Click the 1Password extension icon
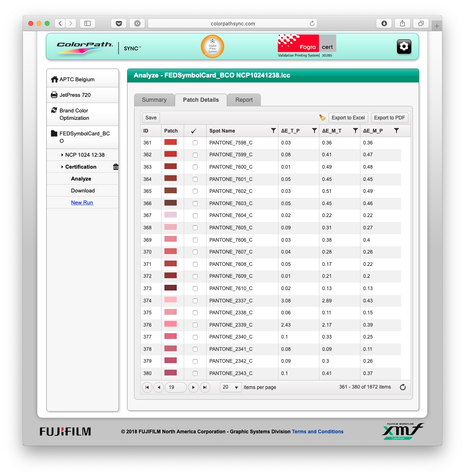 pos(137,23)
